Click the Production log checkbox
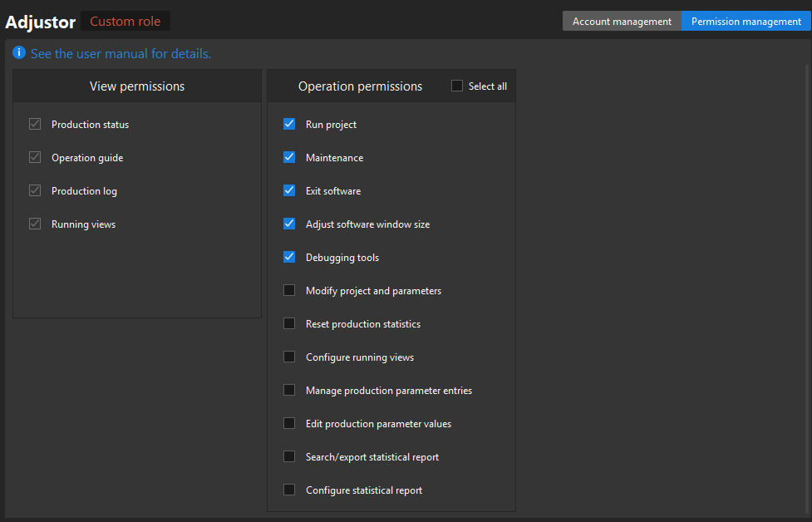The image size is (812, 522). pos(35,190)
